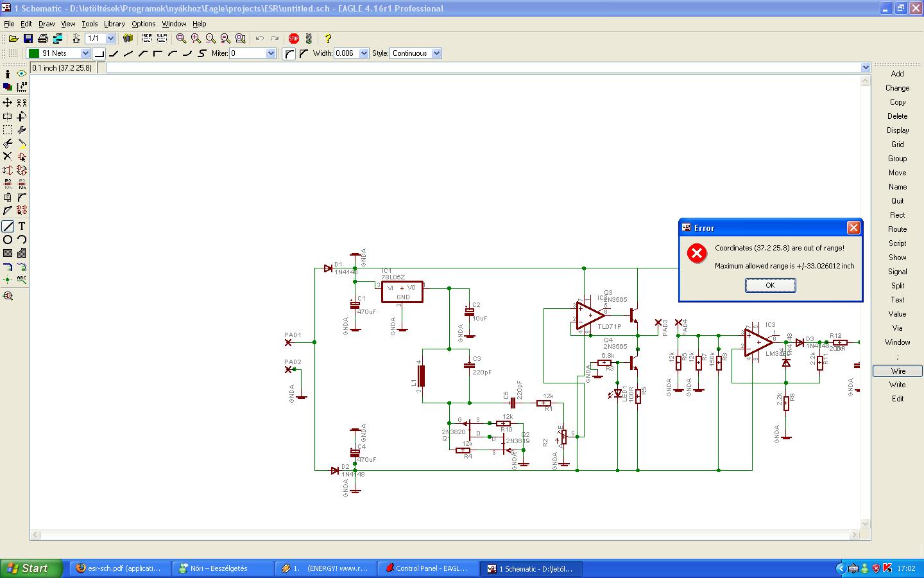Click into the command line input field
This screenshot has width=924, height=578.
pyautogui.click(x=483, y=67)
